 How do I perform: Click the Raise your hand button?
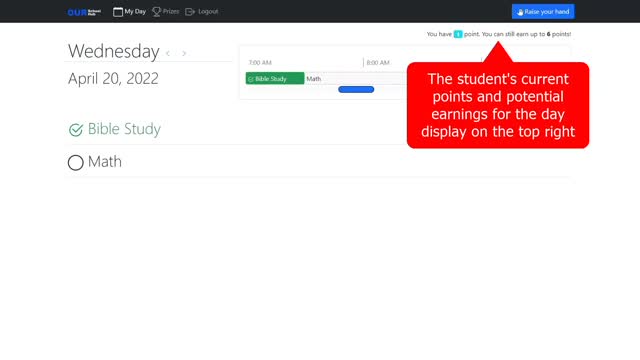tap(543, 12)
